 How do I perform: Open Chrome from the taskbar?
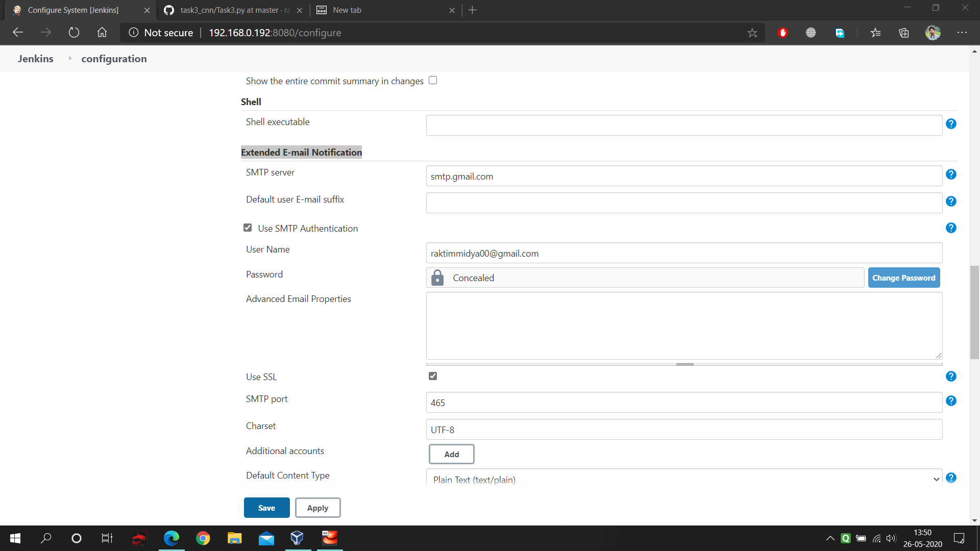tap(203, 538)
